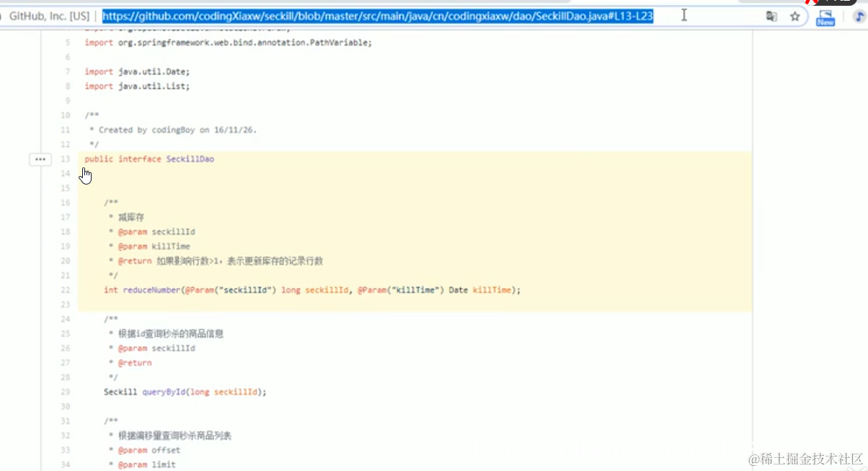Screen dimensions: 868x471
Task: Select line number 34
Action: pos(66,465)
